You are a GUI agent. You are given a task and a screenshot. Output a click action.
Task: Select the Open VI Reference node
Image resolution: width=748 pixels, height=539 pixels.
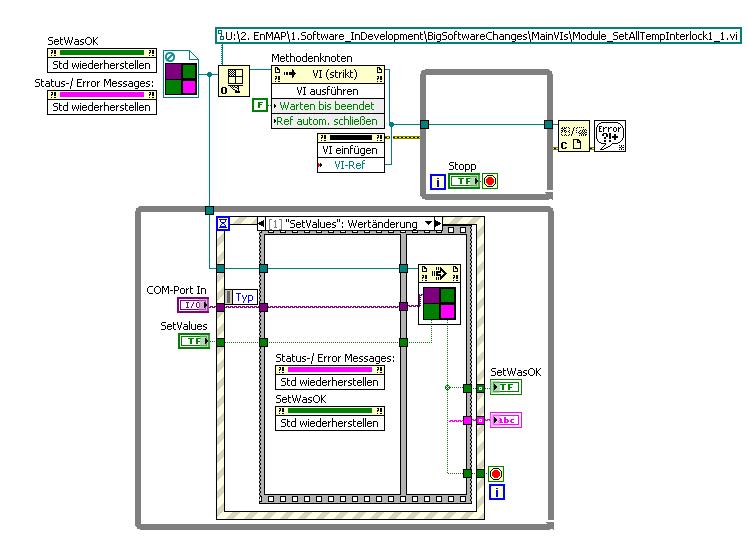[x=234, y=81]
